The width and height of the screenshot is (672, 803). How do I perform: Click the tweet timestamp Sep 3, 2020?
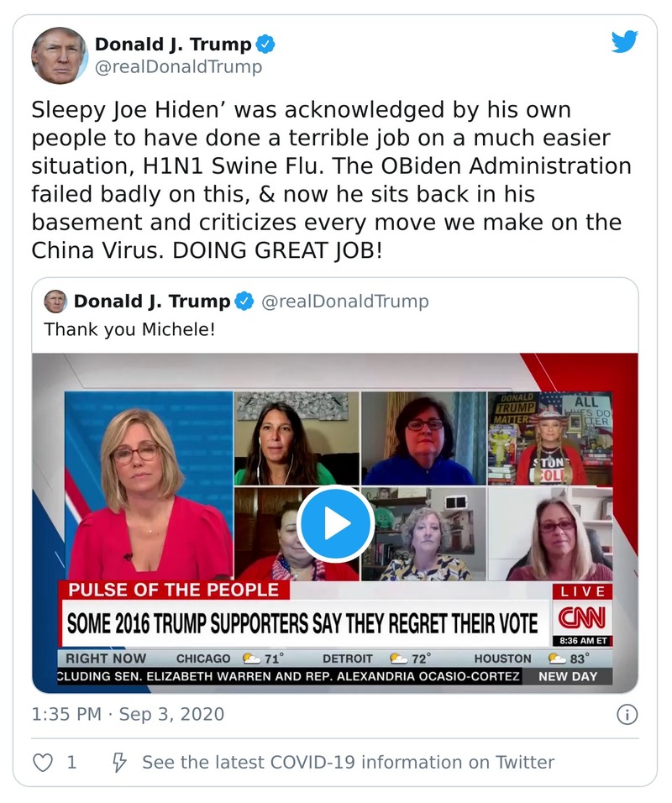point(128,713)
